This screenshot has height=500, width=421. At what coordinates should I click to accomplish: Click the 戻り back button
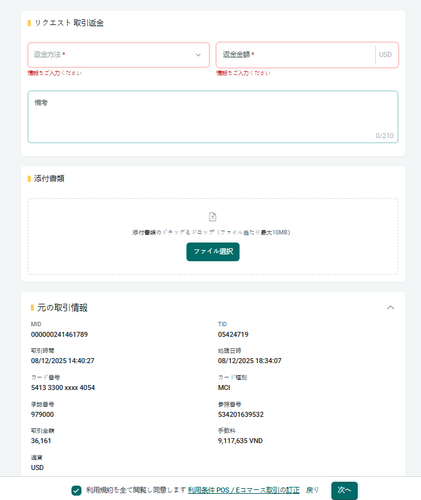tap(312, 490)
